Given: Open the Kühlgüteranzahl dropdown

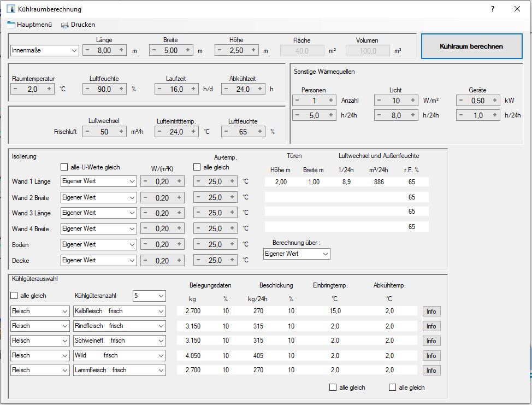Looking at the screenshot, I should [149, 296].
